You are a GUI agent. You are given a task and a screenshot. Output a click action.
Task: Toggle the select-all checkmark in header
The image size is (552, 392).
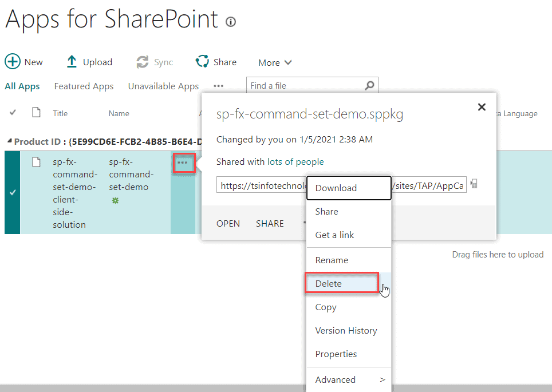[x=13, y=113]
